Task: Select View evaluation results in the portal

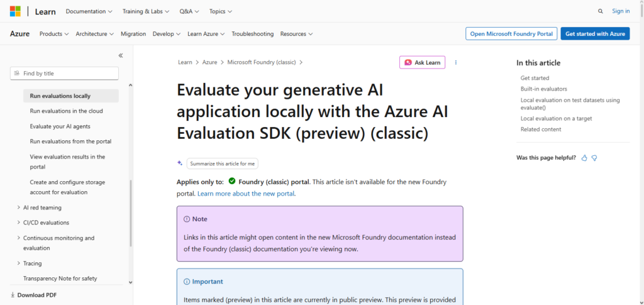Action: [67, 162]
